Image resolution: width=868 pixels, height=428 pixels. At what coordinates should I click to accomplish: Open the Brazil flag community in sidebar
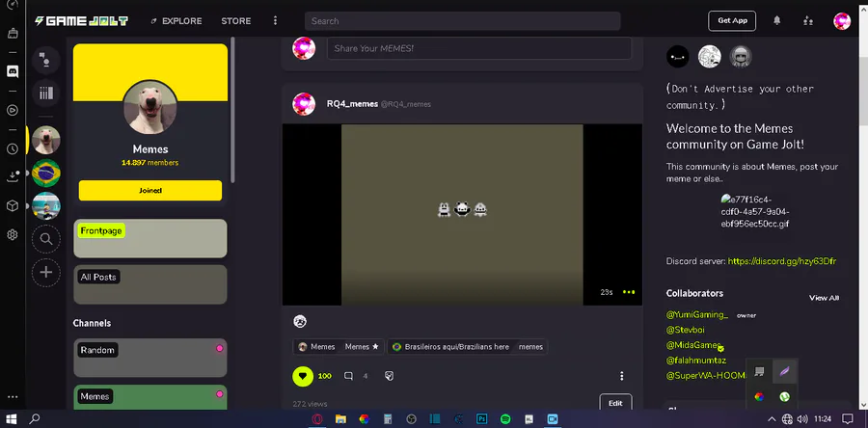(x=46, y=173)
